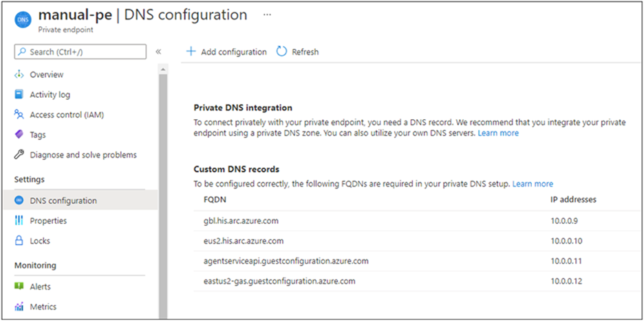
Task: Click the Refresh circular arrow icon
Action: click(x=281, y=52)
